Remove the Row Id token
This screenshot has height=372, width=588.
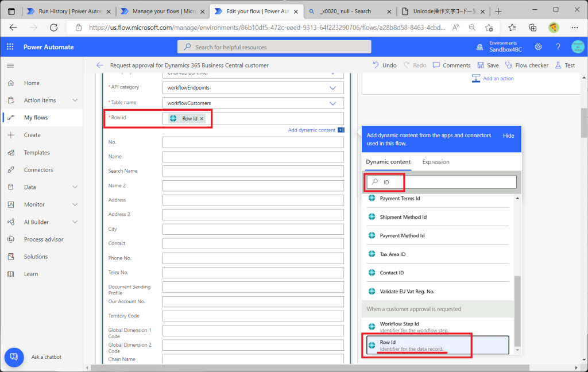click(202, 118)
